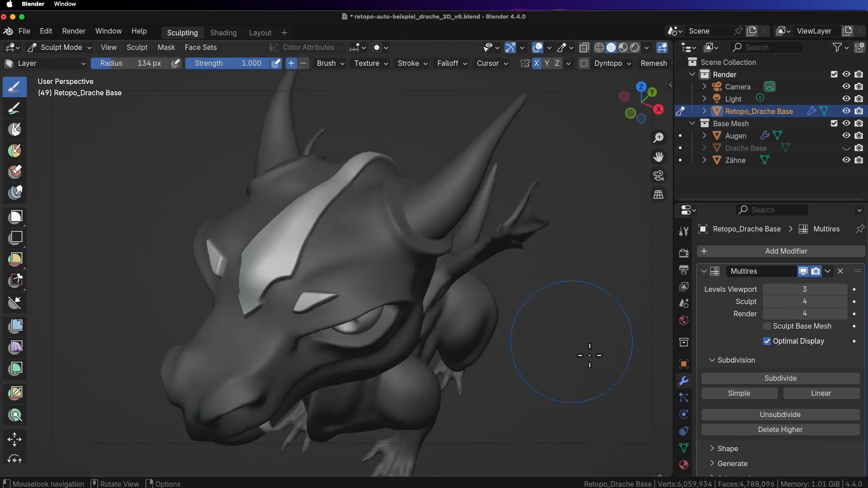
Task: Select the Draw Face Sets tool
Action: [15, 151]
